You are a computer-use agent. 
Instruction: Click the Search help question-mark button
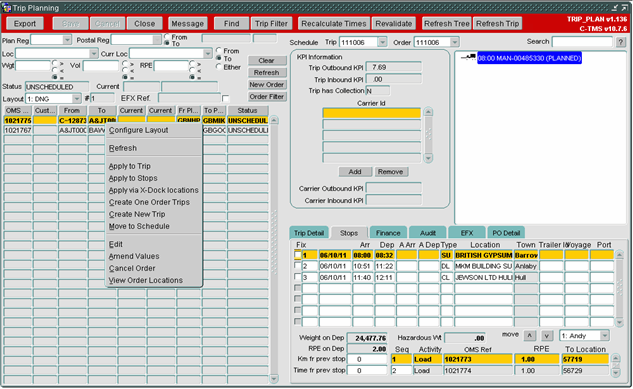coord(621,42)
